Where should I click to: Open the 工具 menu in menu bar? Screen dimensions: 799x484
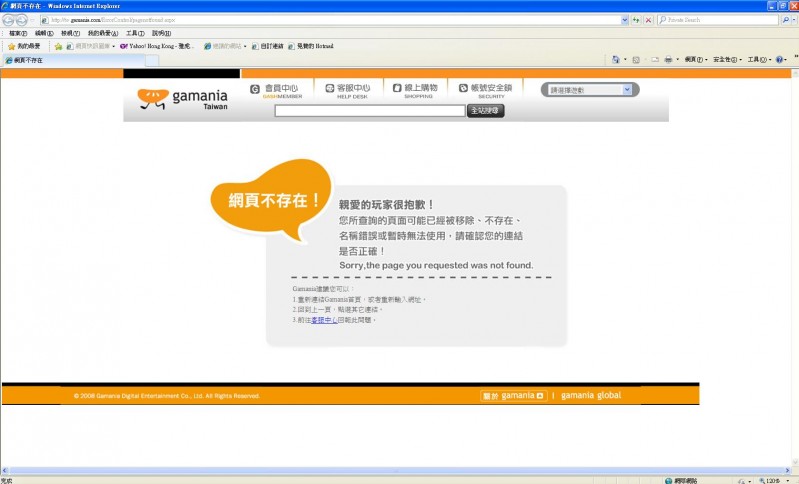click(x=134, y=33)
